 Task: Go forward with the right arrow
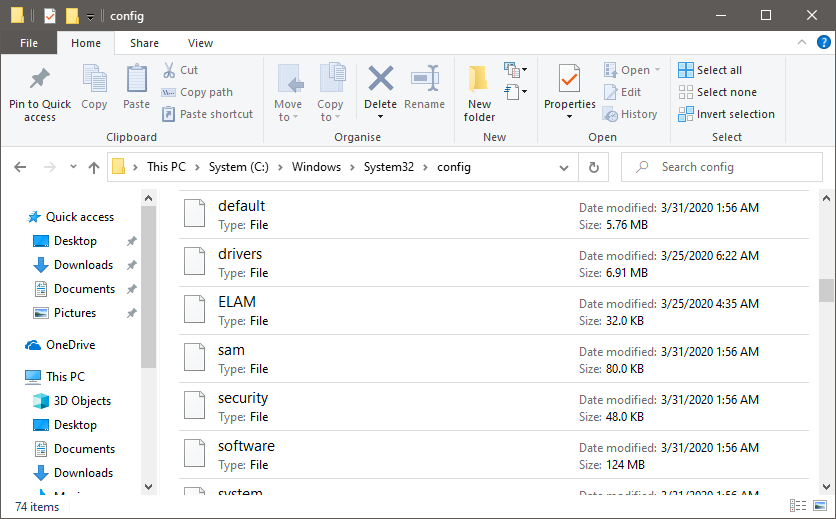tap(50, 167)
